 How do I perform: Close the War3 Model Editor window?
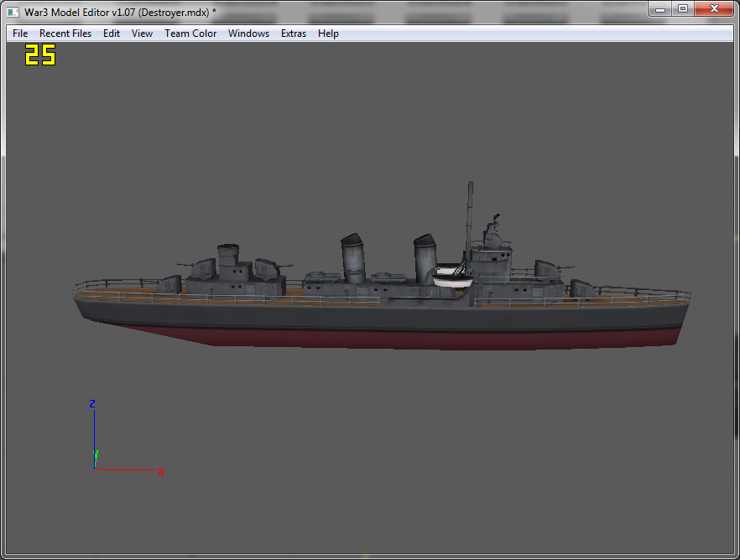click(x=714, y=9)
